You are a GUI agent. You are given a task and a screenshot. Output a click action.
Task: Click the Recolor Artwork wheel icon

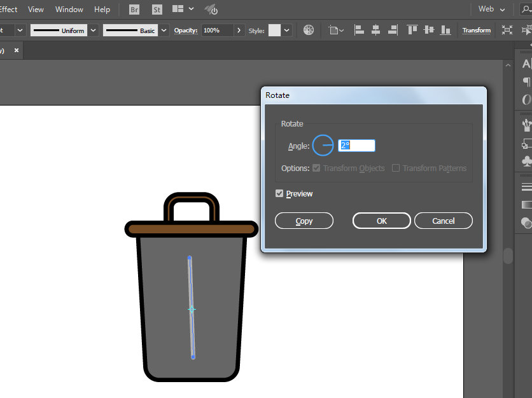pos(309,30)
